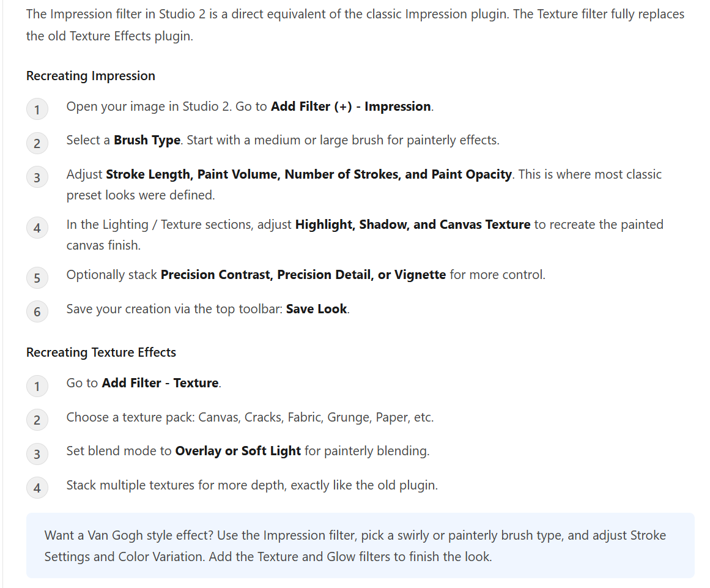Viewport: 710px width, 588px height.
Task: Click step 3 badge beside blend mode instruction
Action: pyautogui.click(x=37, y=454)
